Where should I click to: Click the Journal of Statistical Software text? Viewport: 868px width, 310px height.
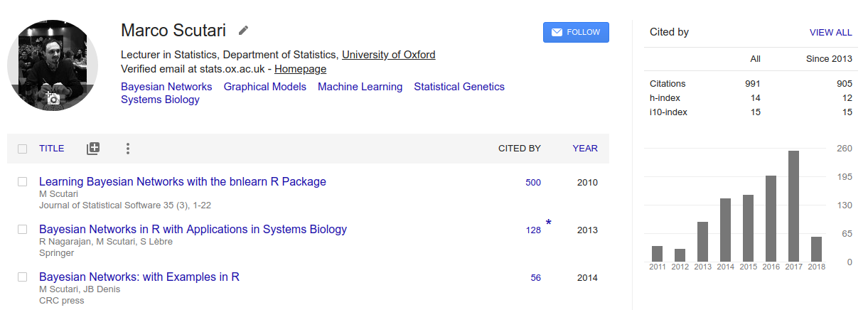[125, 205]
